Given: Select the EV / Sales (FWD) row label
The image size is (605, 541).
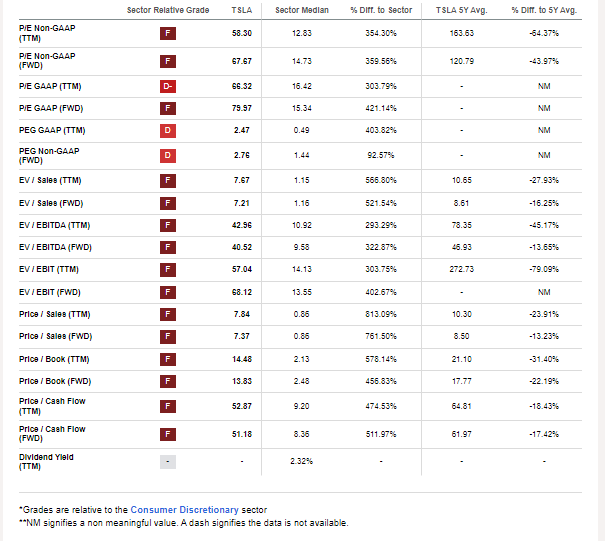Looking at the screenshot, I should click(51, 203).
